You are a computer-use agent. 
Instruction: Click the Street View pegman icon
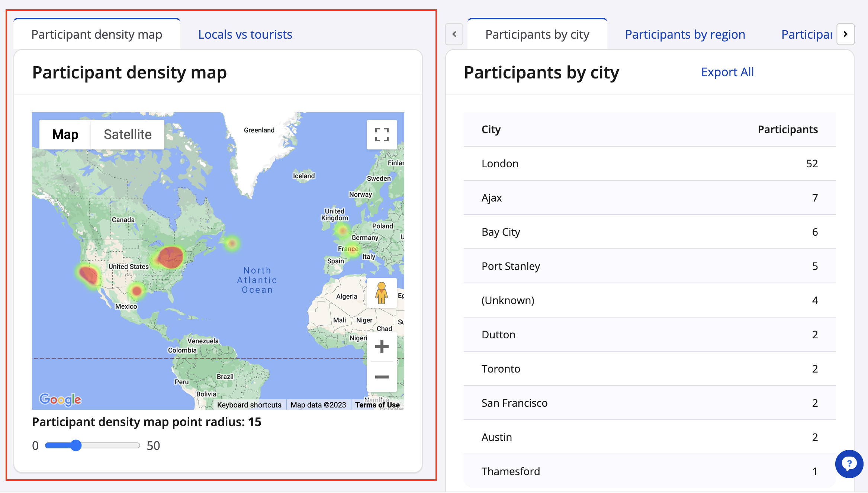382,293
